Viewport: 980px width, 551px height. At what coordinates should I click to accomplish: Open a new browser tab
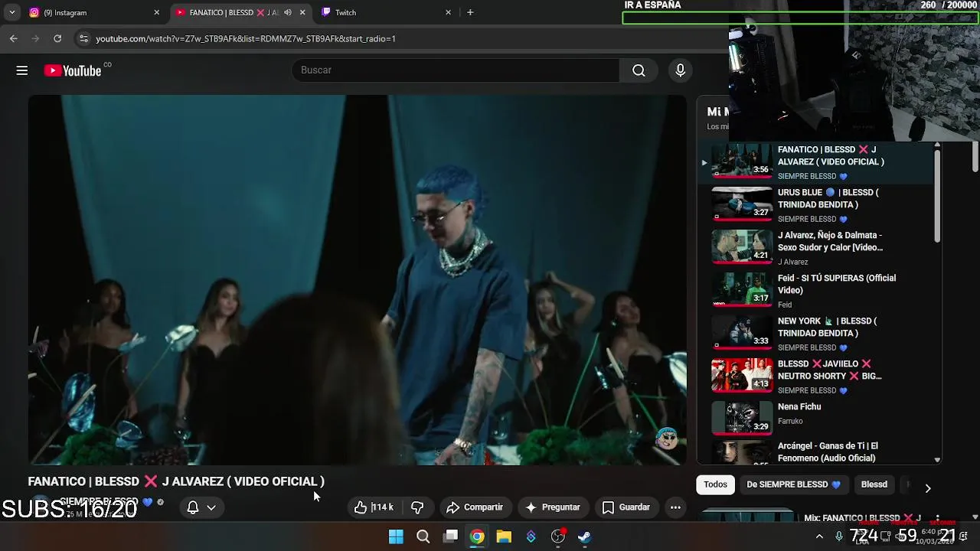point(470,12)
